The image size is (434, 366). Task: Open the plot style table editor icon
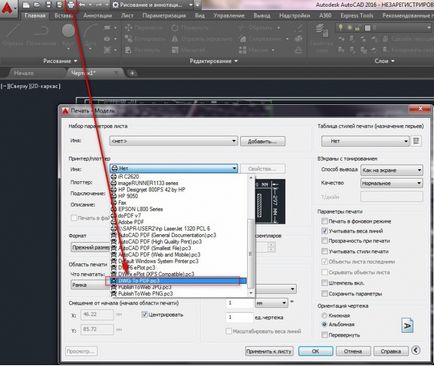point(416,141)
